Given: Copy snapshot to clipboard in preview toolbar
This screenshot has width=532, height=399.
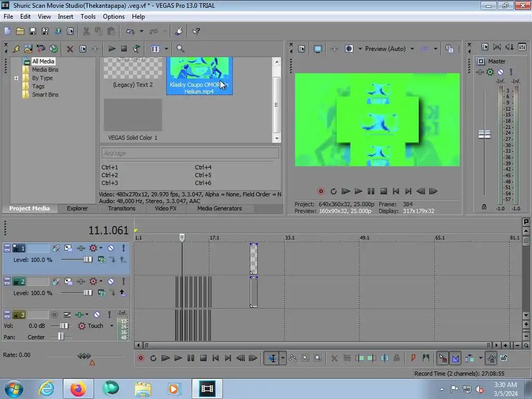Looking at the screenshot, I should pyautogui.click(x=449, y=49).
